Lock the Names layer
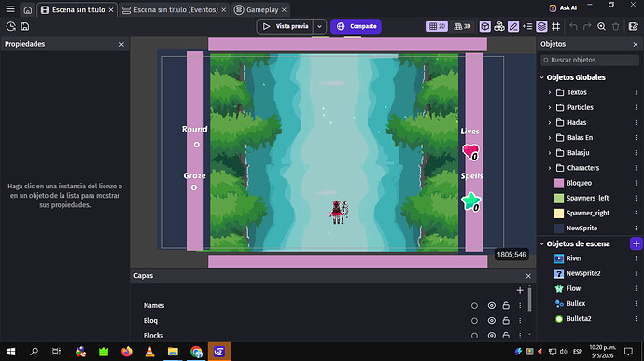The height and width of the screenshot is (361, 644). point(506,306)
